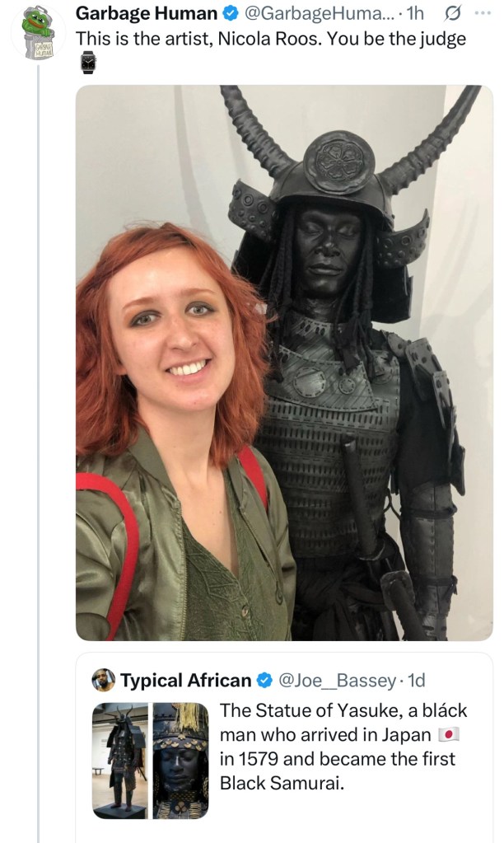Viewport: 504px width, 843px height.
Task: View the full-body statue thumbnail
Action: (121, 761)
